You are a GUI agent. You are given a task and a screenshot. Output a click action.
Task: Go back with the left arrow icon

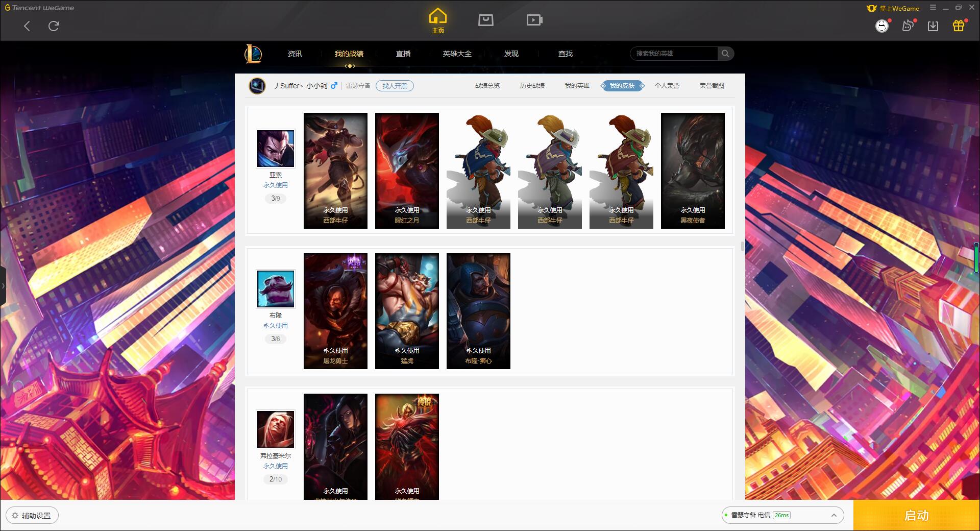pos(27,26)
